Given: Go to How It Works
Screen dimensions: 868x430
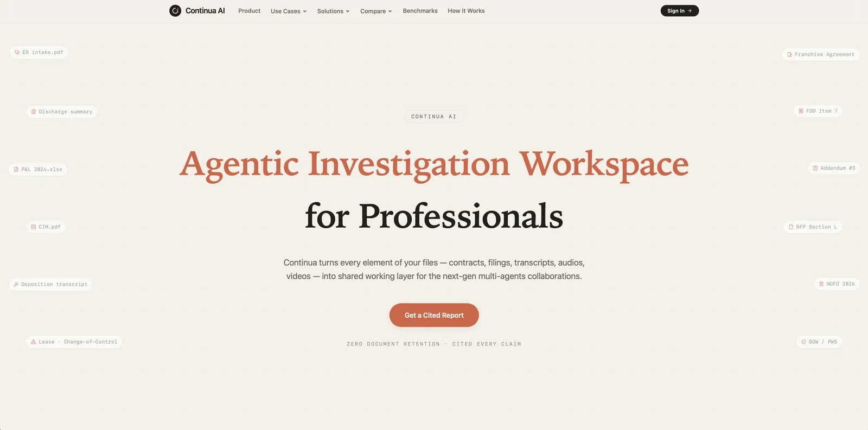Looking at the screenshot, I should click(x=466, y=11).
